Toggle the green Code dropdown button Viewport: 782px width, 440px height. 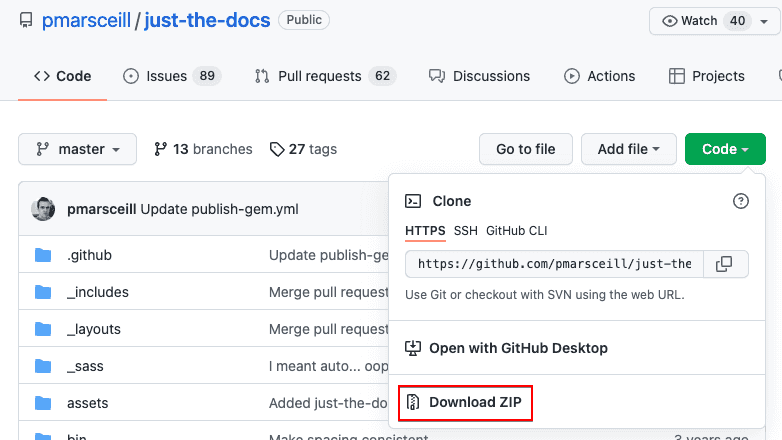[725, 149]
